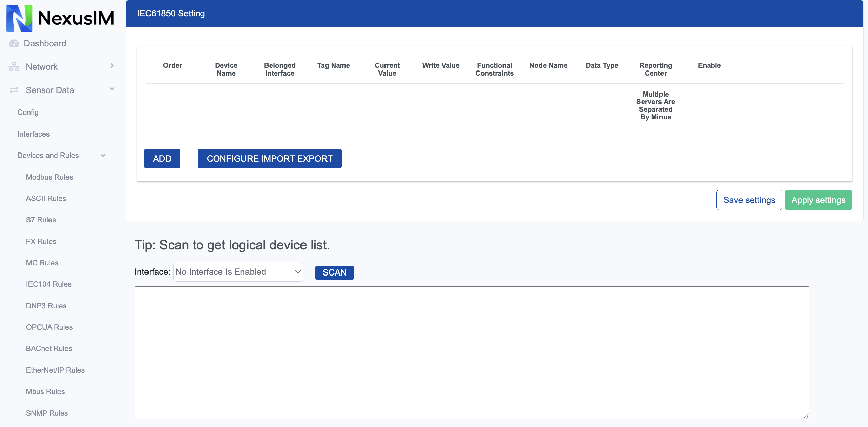Click the Belonged Interface column header
The image size is (868, 427).
(x=280, y=69)
